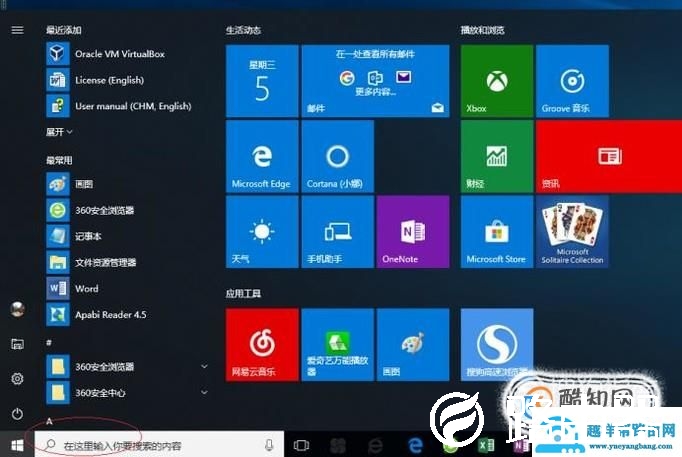Expand the 360安全中心 folder

pos(204,392)
